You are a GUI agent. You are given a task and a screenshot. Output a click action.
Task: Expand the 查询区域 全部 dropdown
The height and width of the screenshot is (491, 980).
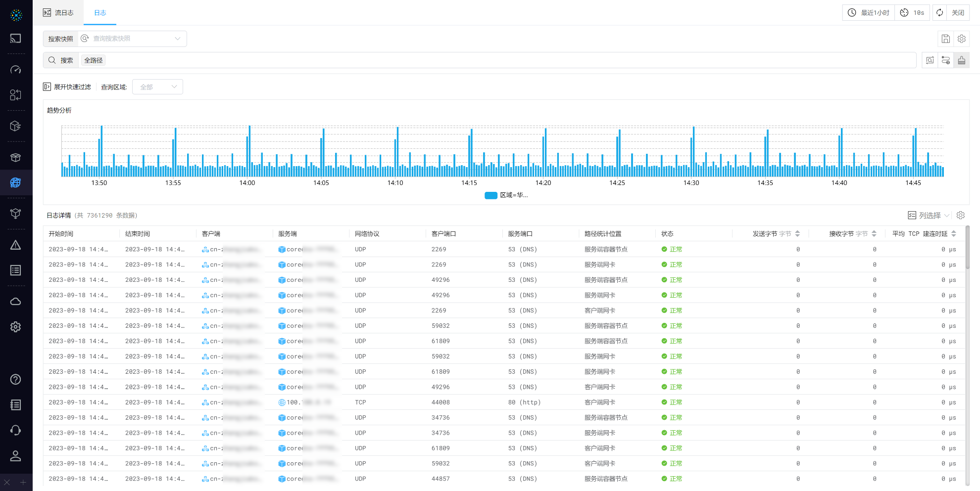(157, 87)
